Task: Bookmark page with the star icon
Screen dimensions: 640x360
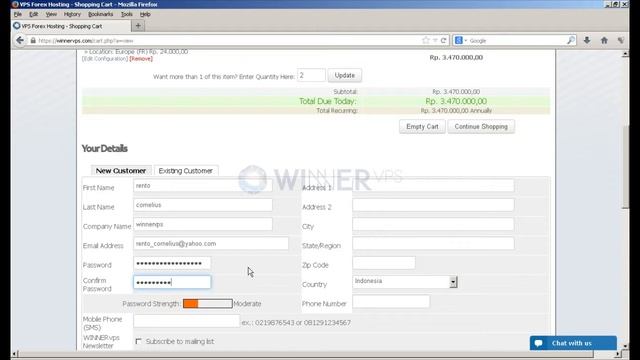Action: click(x=426, y=40)
